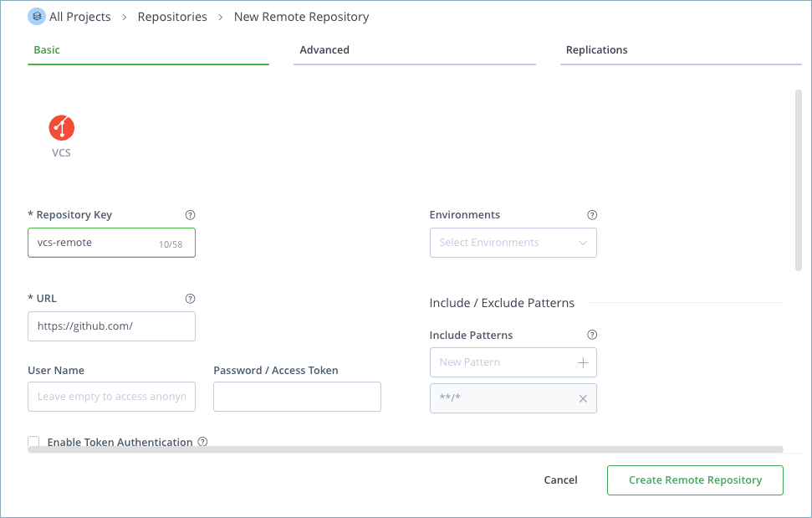Select the Basic tab

46,49
